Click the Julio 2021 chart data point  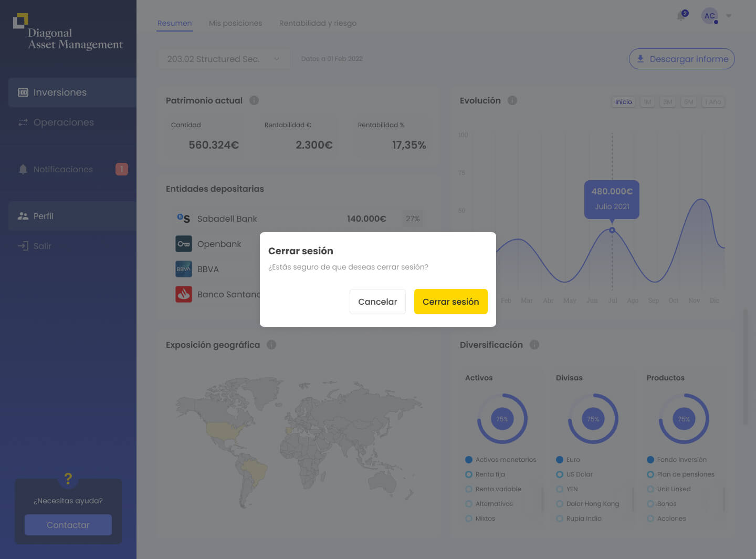612,230
